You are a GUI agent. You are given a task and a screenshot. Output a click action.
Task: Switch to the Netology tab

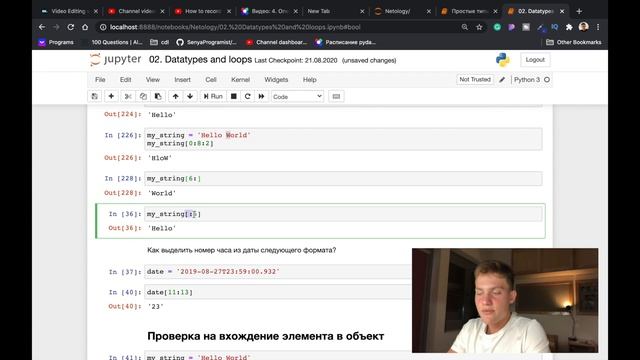click(x=401, y=11)
